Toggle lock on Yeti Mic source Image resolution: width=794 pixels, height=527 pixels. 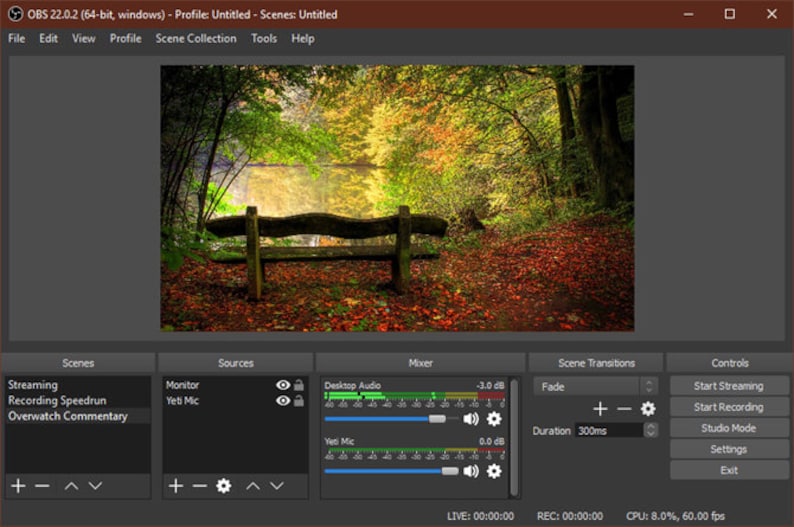tap(299, 401)
